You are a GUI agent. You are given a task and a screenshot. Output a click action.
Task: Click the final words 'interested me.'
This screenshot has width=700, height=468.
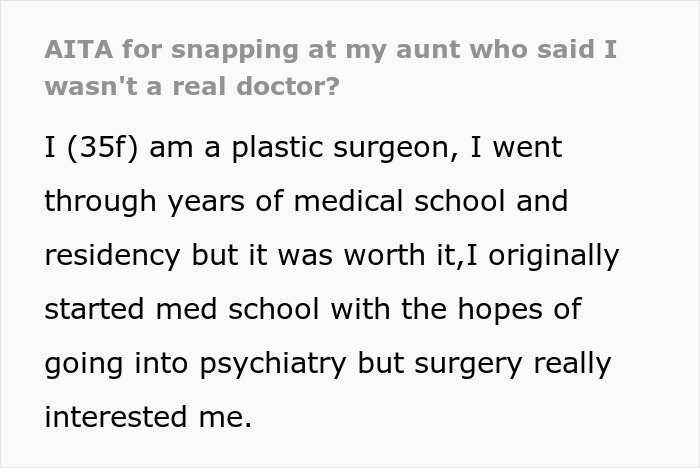[147, 416]
